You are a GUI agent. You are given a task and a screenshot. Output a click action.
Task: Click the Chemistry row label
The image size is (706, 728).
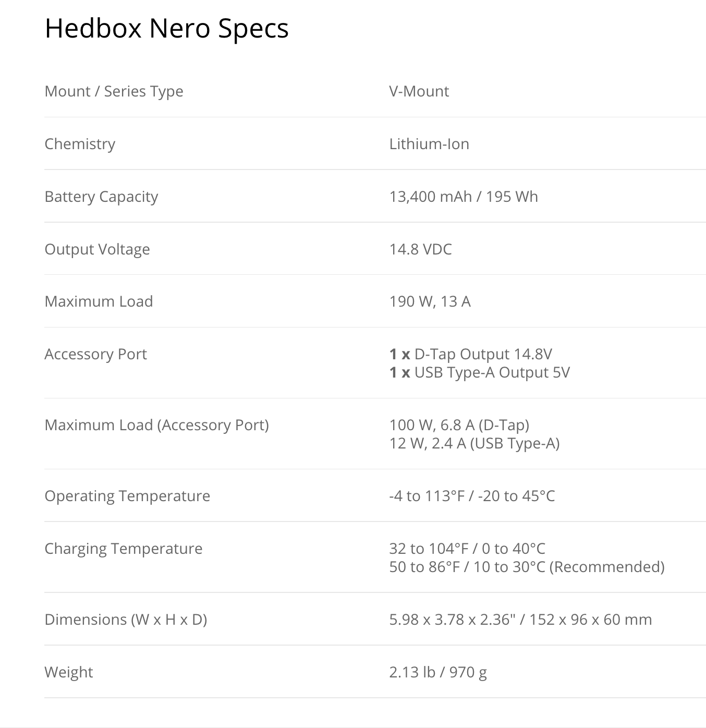coord(80,144)
